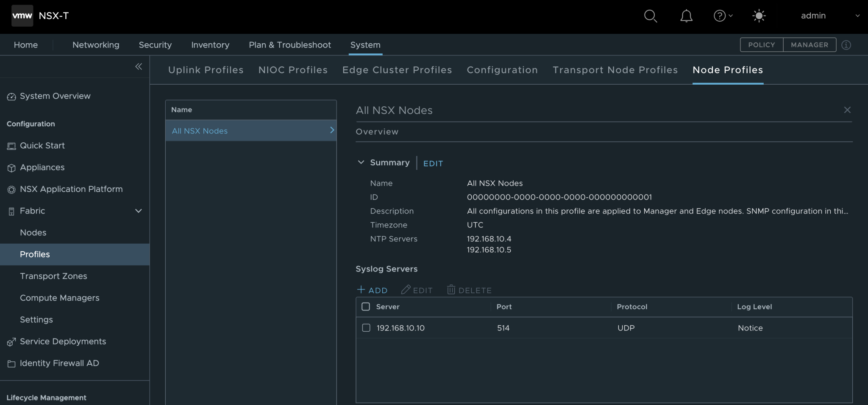The height and width of the screenshot is (405, 868).
Task: Click EDIT next to Summary
Action: (x=433, y=163)
